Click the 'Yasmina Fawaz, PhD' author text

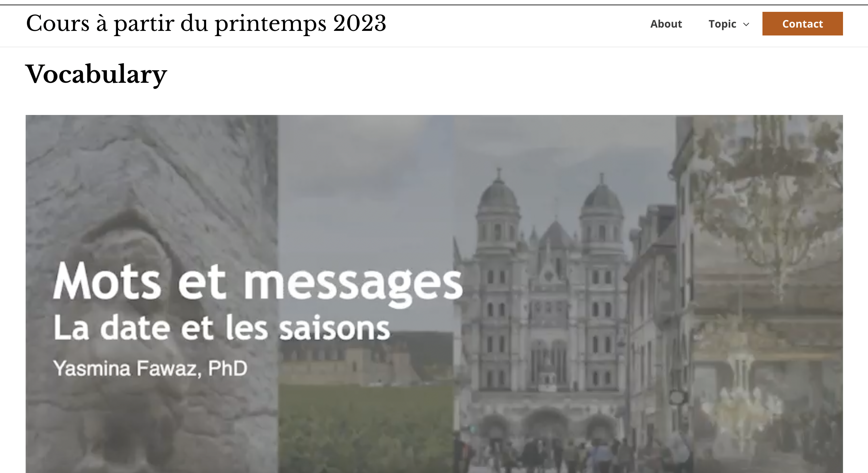pos(150,368)
